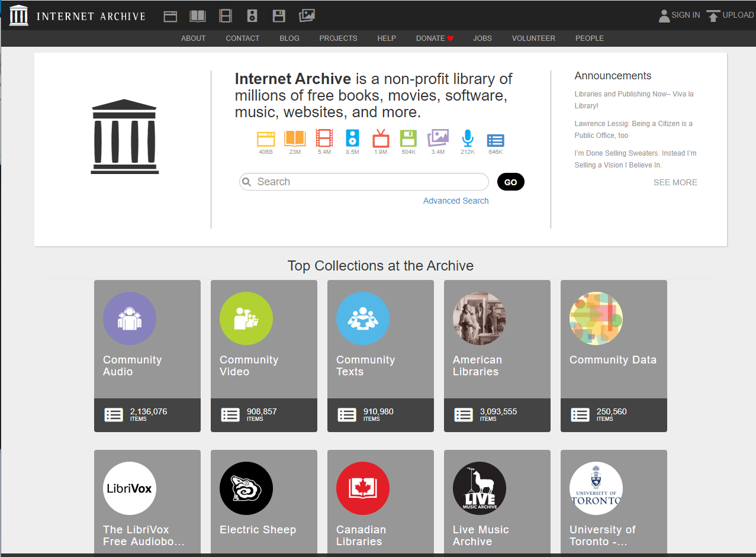Image resolution: width=756 pixels, height=557 pixels.
Task: Open the Software floppy icon in top navigation
Action: point(279,16)
